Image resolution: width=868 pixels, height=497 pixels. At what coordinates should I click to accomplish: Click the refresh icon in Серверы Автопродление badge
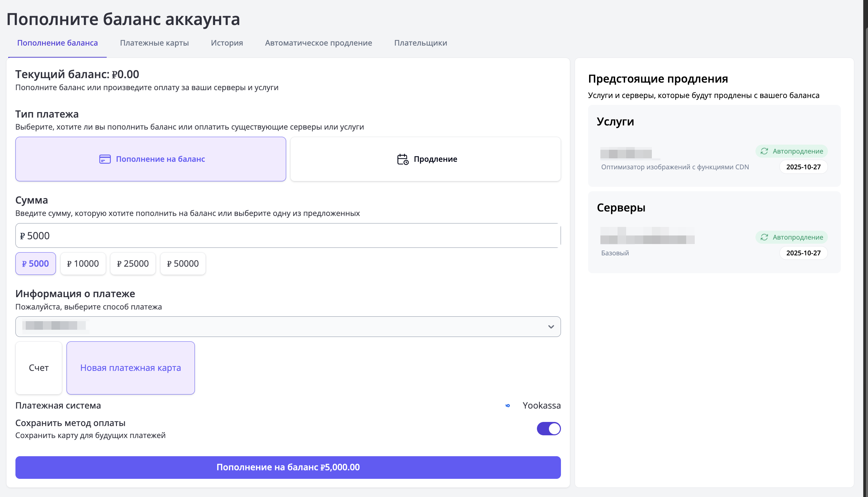(764, 237)
